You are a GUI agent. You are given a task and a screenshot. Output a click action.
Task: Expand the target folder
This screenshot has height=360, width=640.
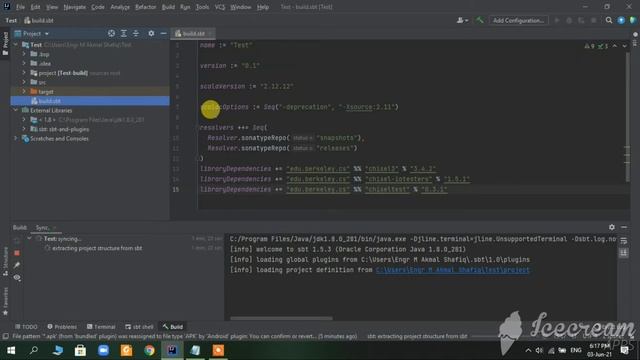tap(24, 91)
